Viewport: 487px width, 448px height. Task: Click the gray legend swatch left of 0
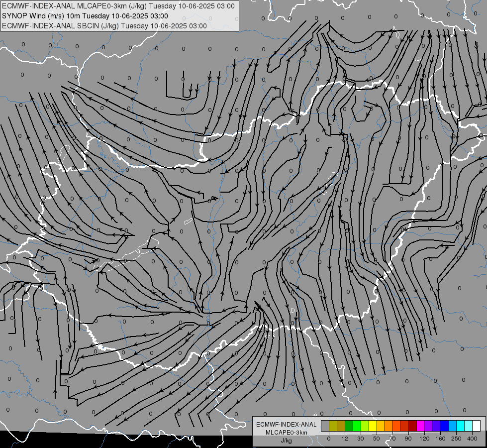coord(325,426)
